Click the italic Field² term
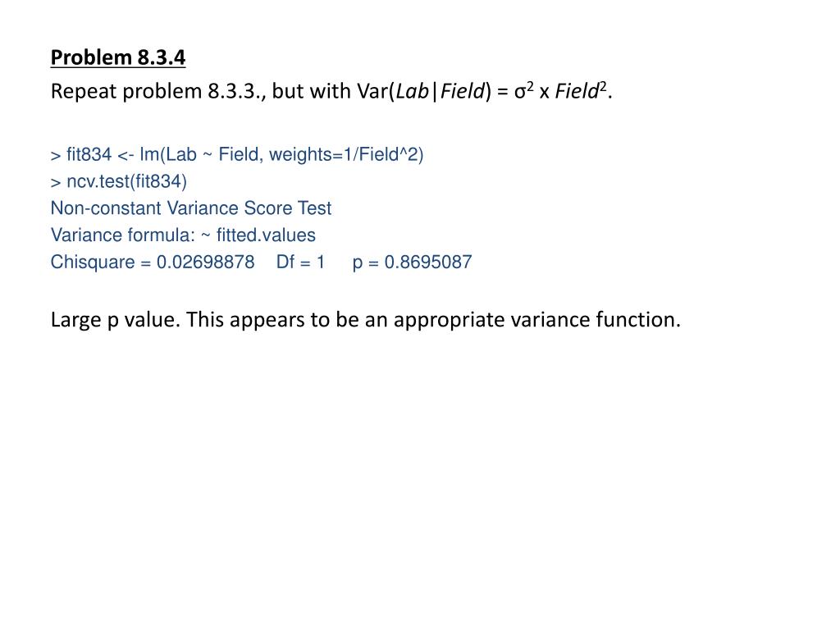The height and width of the screenshot is (630, 840). [x=581, y=90]
